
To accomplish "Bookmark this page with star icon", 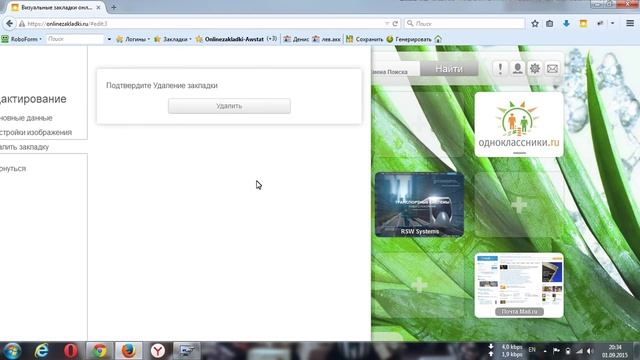I will pos(535,24).
